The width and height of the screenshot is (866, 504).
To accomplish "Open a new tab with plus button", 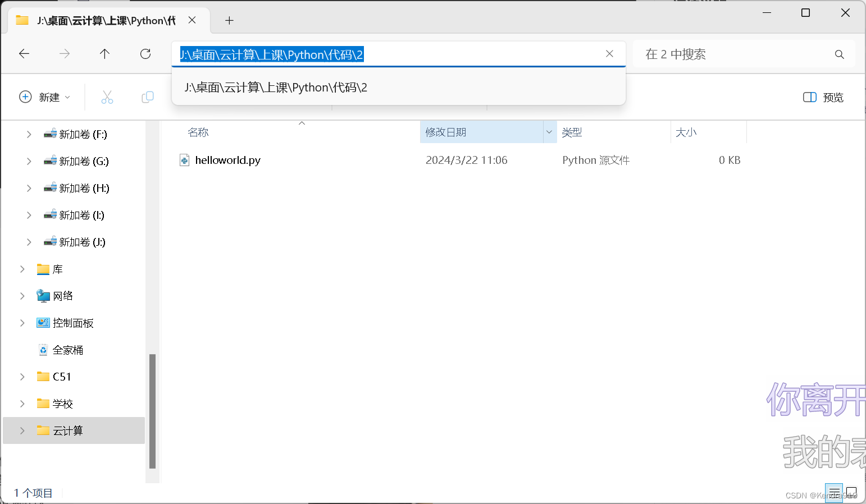I will pos(229,21).
